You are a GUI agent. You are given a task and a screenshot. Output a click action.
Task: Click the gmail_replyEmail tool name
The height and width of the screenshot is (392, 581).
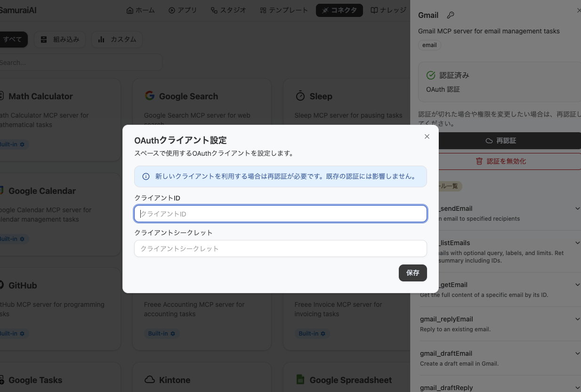(446, 319)
